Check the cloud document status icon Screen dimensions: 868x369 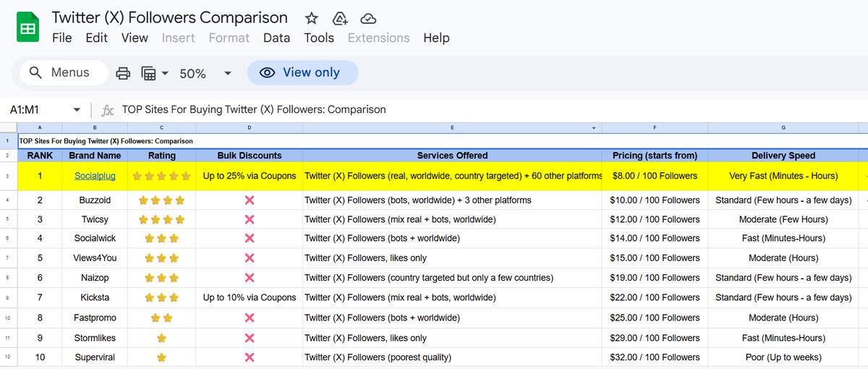(x=368, y=18)
